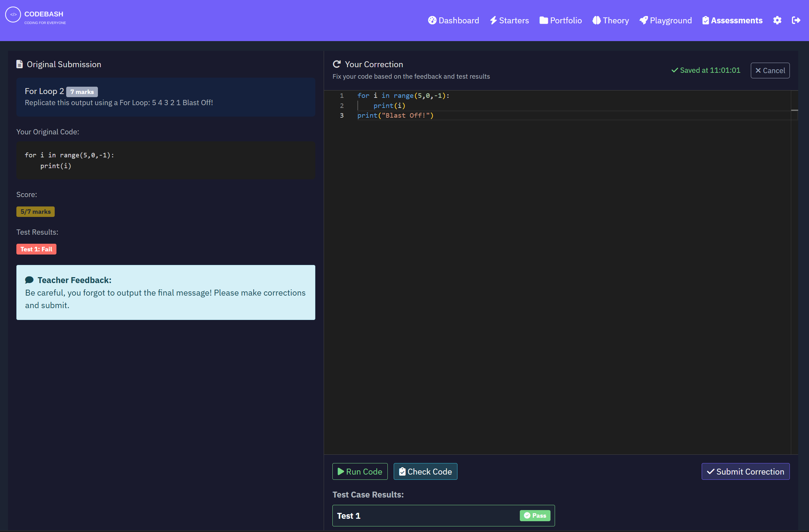Click the Original Submission document icon

pos(20,64)
